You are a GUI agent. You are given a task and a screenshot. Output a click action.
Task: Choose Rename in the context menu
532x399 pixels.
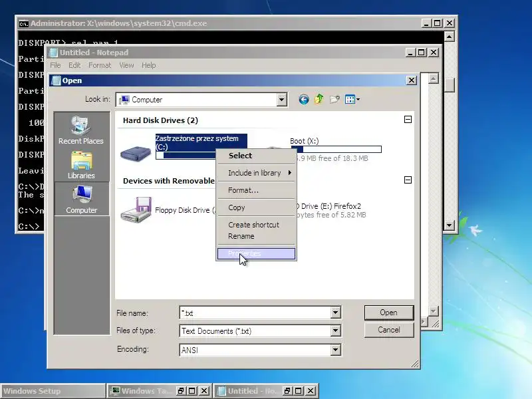(x=256, y=236)
